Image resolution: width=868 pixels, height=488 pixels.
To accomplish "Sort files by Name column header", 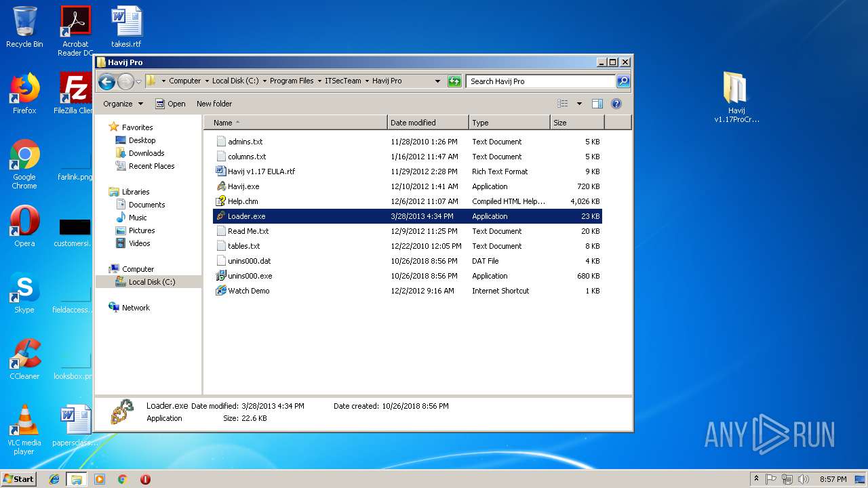I will click(297, 123).
